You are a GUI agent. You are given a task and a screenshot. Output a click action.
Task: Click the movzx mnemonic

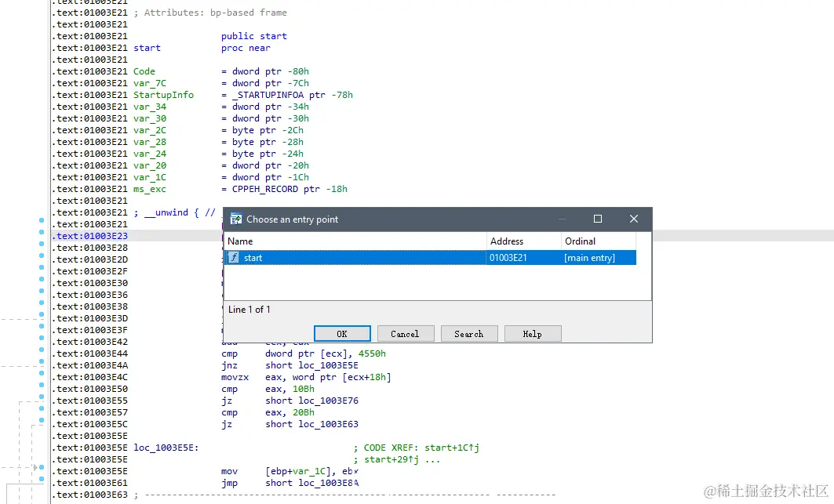(235, 377)
